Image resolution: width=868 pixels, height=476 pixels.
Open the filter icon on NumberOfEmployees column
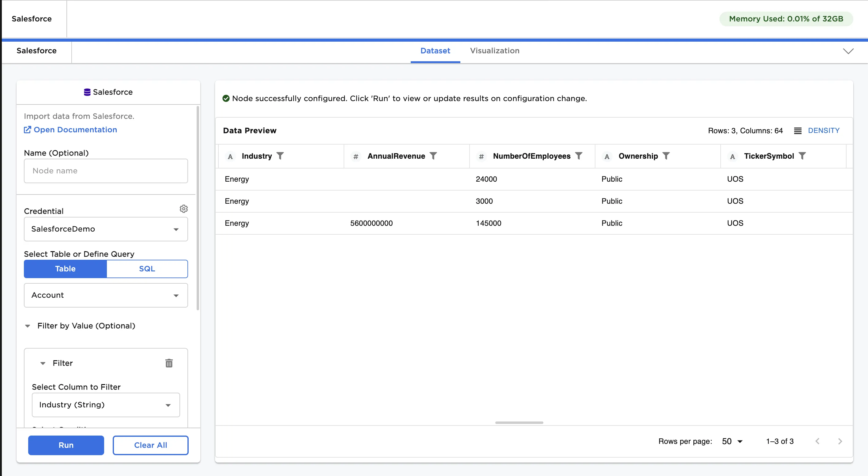(x=579, y=156)
